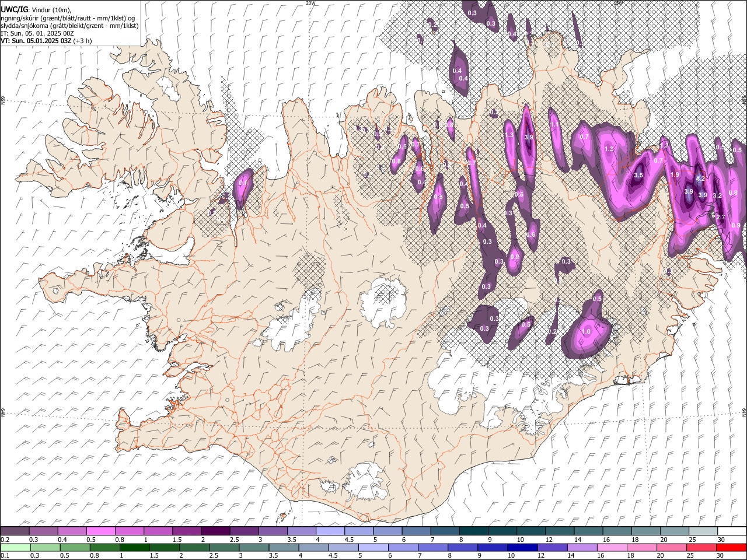Choose the light blue 4.5 swatch, upper scale
This screenshot has width=747, height=560.
click(x=358, y=531)
